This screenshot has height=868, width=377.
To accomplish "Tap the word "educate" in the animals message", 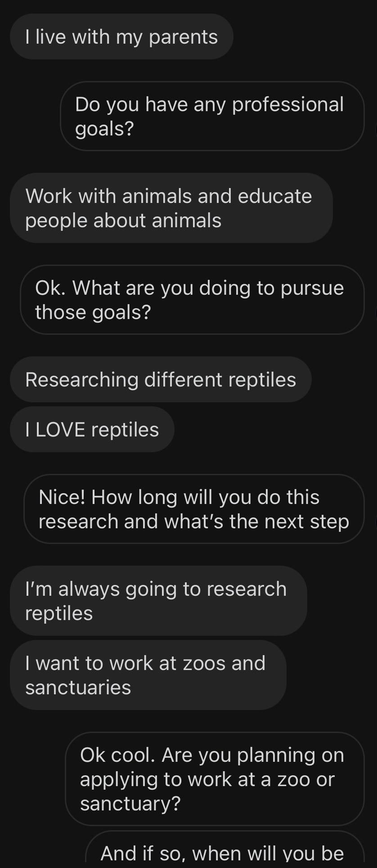I will point(274,196).
